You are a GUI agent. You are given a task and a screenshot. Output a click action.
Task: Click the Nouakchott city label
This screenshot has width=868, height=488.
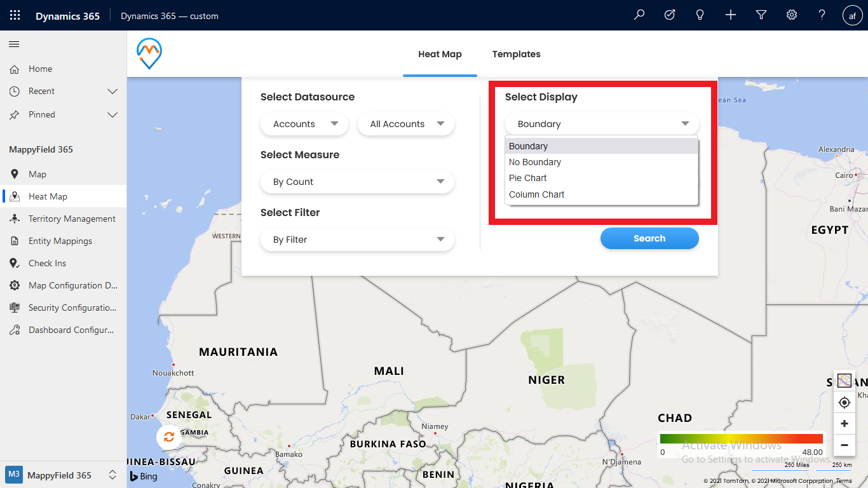(x=173, y=373)
